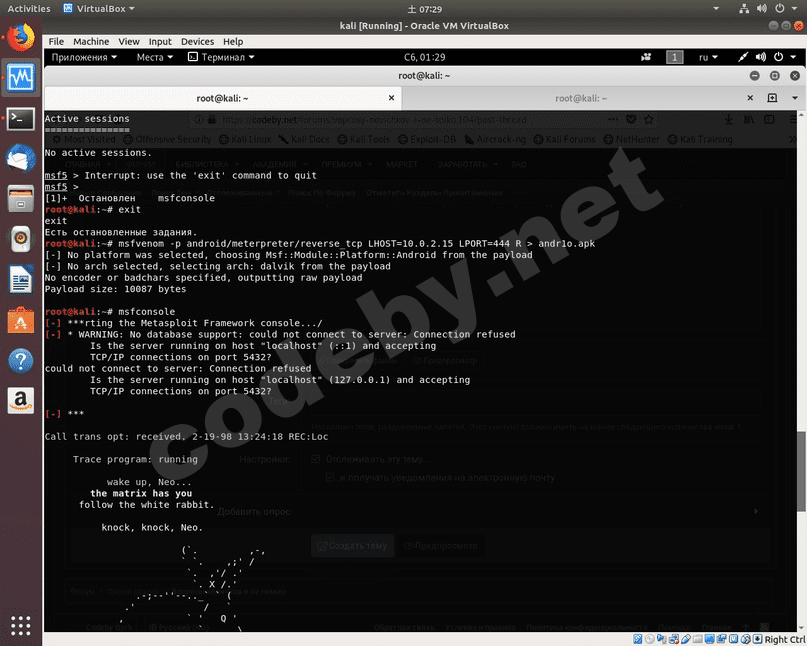
Task: Click the VirtualBox audio status icon
Action: pos(661,639)
